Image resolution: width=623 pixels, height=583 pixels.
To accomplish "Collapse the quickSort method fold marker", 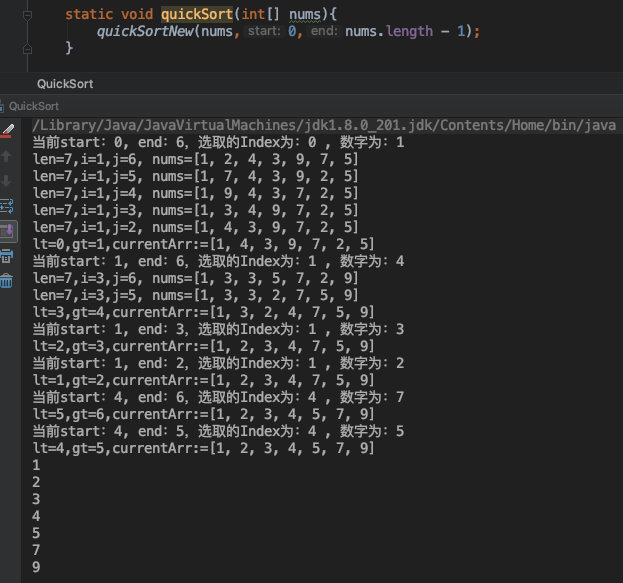I will pos(27,15).
